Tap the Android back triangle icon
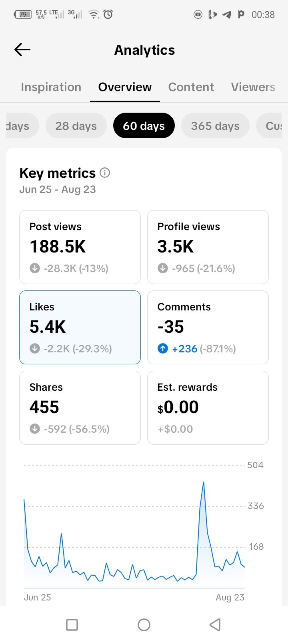The height and width of the screenshot is (644, 288). click(215, 624)
